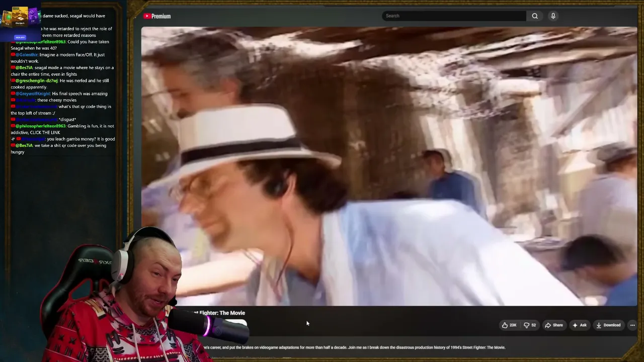The height and width of the screenshot is (362, 644).
Task: Click @philosopherfelteor8963 beside 'Gambling is fun'
Action: tap(40, 126)
